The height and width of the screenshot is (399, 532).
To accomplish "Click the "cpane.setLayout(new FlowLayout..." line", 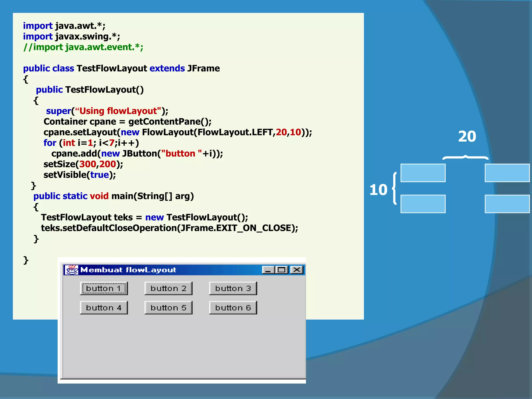I will 178,132.
